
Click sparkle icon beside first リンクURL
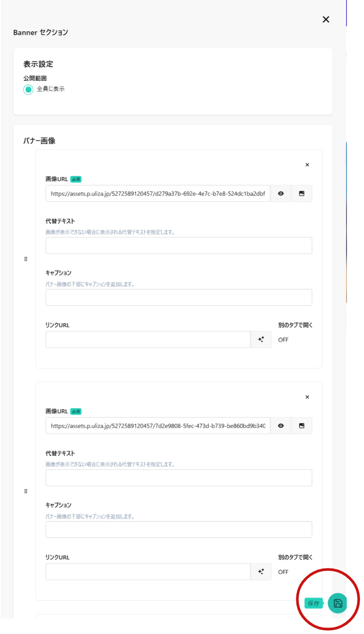point(261,340)
